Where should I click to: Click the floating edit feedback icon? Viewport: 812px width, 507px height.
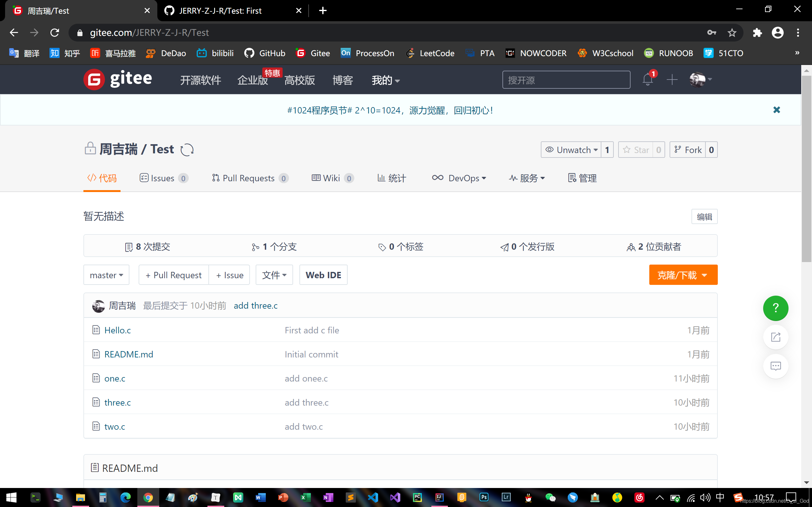776,337
